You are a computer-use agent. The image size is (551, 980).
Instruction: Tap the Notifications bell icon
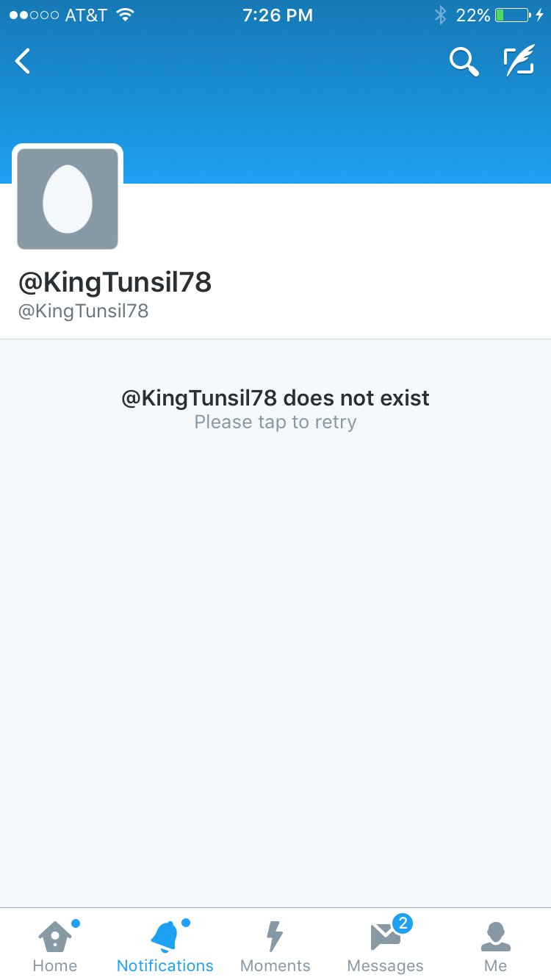(165, 937)
